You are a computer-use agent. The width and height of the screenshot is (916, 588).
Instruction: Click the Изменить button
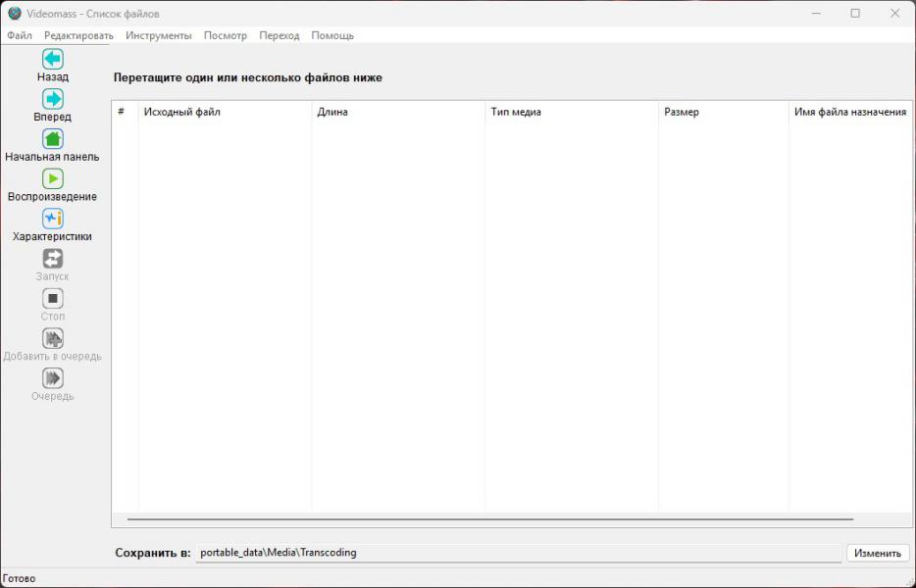click(x=878, y=553)
